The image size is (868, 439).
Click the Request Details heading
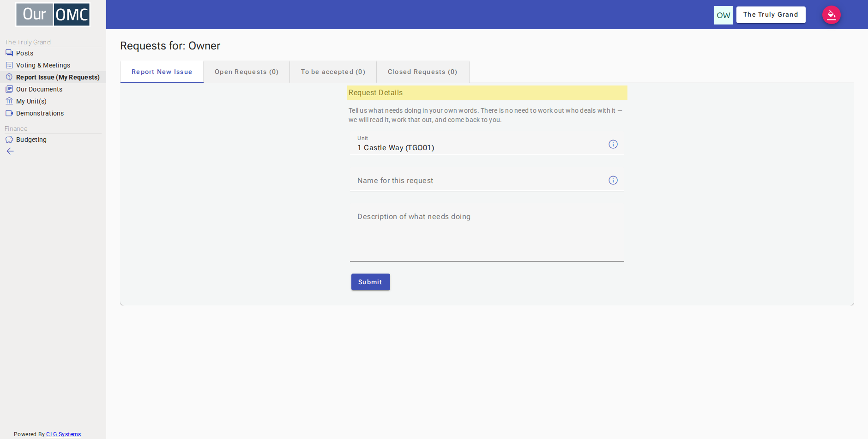tap(375, 93)
